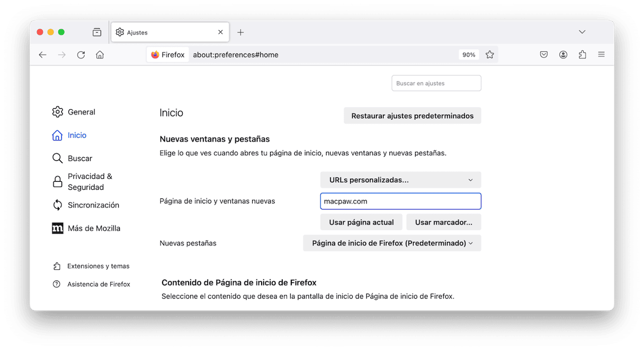
Task: Click the Contenido de Página de inicio heading
Action: click(x=239, y=283)
